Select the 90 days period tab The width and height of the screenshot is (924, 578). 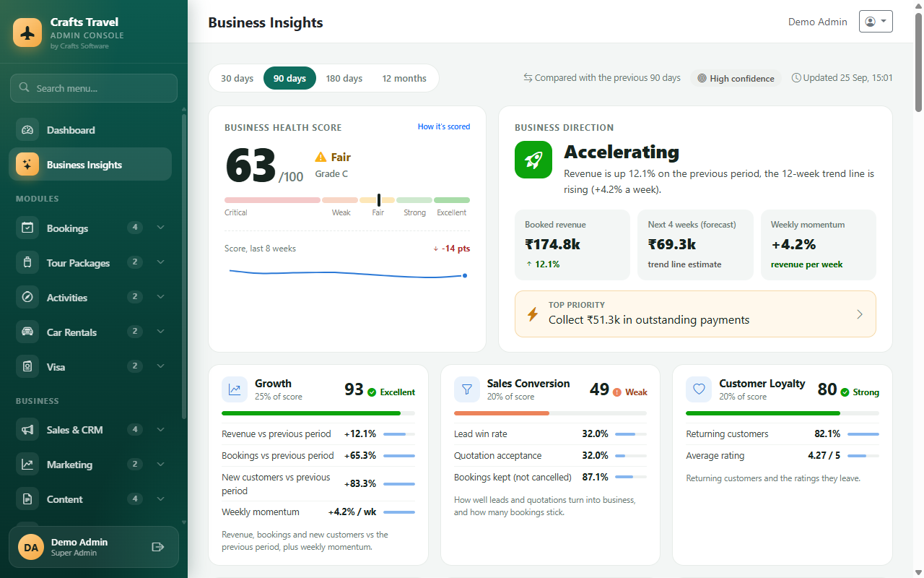click(x=289, y=78)
